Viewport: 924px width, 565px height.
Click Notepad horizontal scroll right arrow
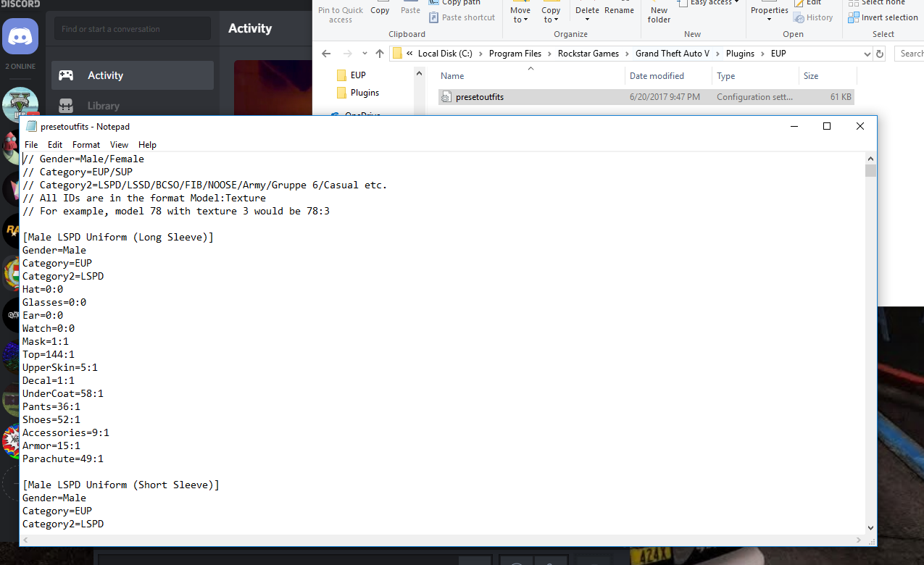(859, 540)
